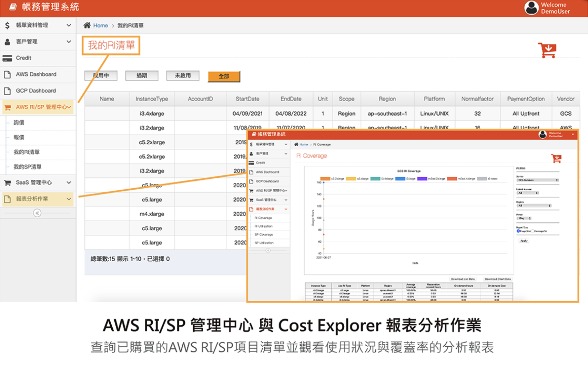Click the cart icon beside AWS RI/SP 管理中心

7,107
